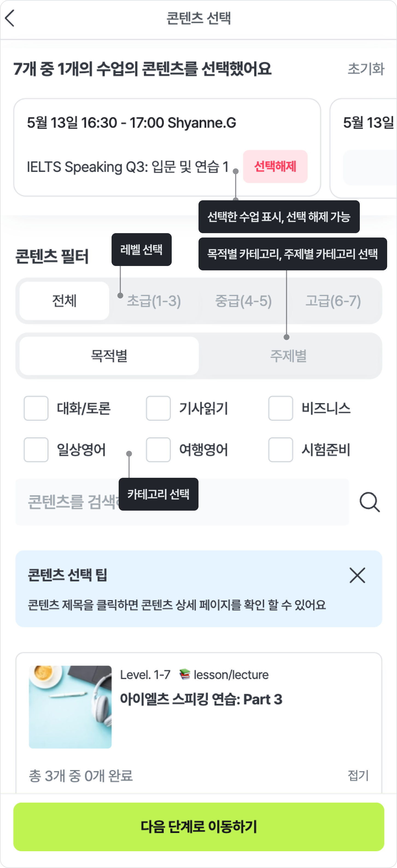The width and height of the screenshot is (397, 868).
Task: Select the 중급(4-5) level tab
Action: pos(243,301)
